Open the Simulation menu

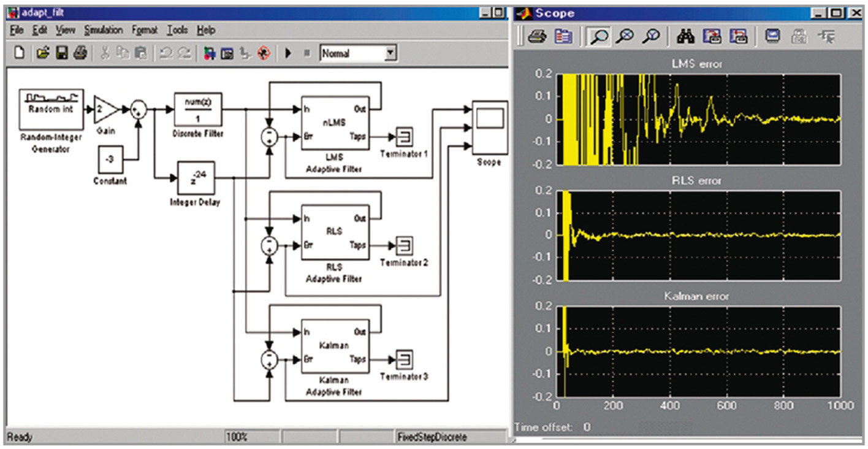(x=104, y=29)
